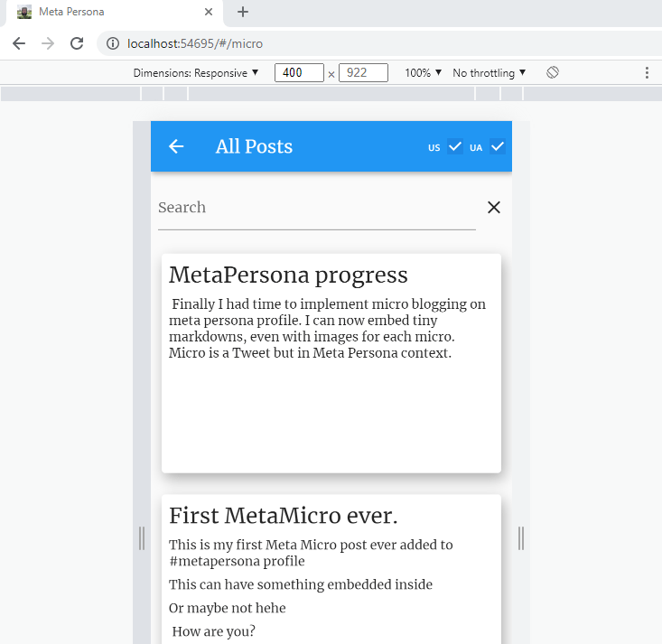This screenshot has height=644, width=662.
Task: Open the DevTools three-dot more options menu
Action: [x=647, y=72]
